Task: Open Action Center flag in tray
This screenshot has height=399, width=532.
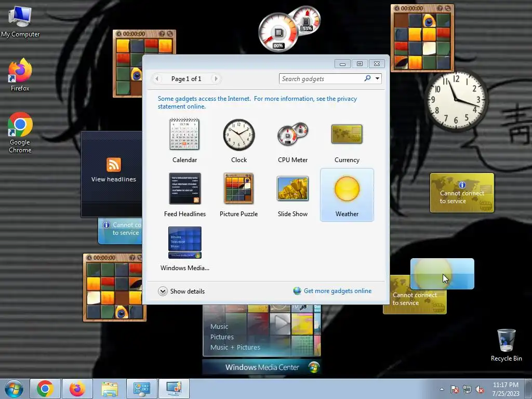Action: click(455, 389)
